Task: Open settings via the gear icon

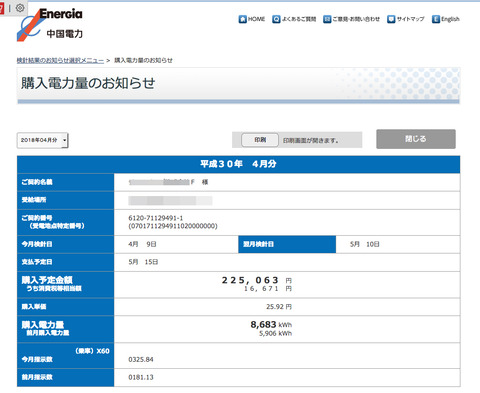Action: (x=20, y=8)
